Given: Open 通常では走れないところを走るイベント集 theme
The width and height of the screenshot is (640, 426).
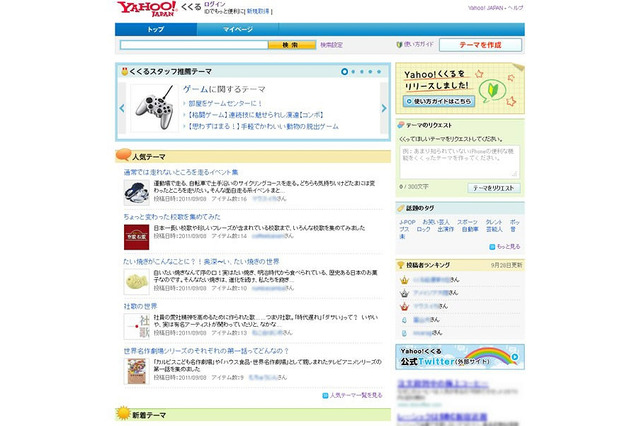Looking at the screenshot, I should [x=181, y=172].
